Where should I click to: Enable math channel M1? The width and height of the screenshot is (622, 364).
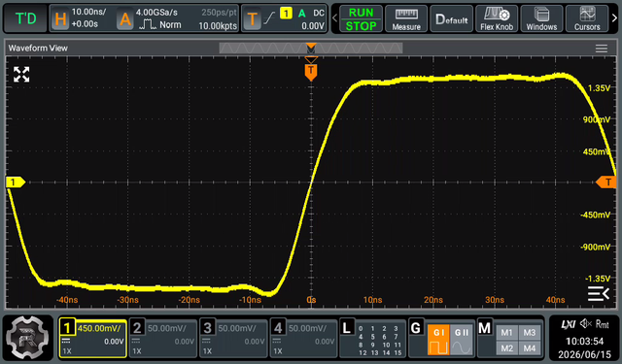tap(506, 333)
